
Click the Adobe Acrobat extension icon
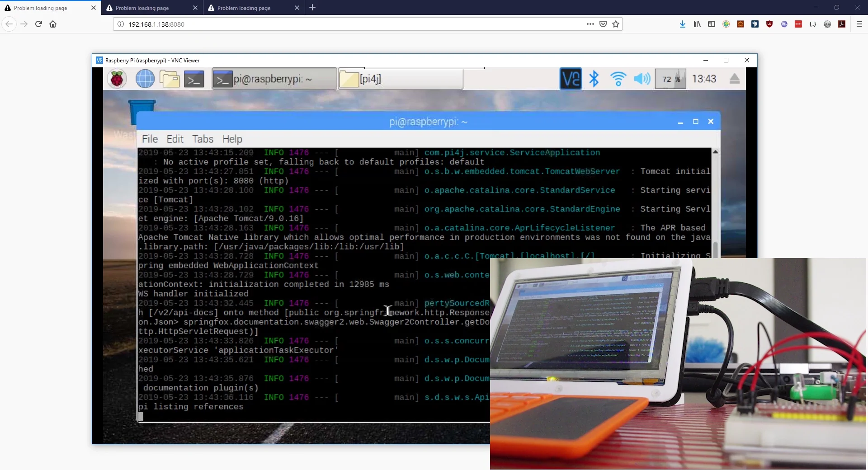842,24
